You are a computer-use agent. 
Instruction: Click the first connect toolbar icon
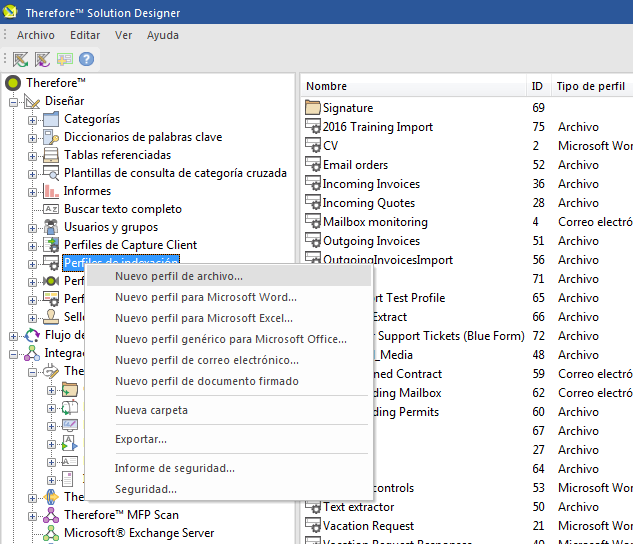click(20, 59)
